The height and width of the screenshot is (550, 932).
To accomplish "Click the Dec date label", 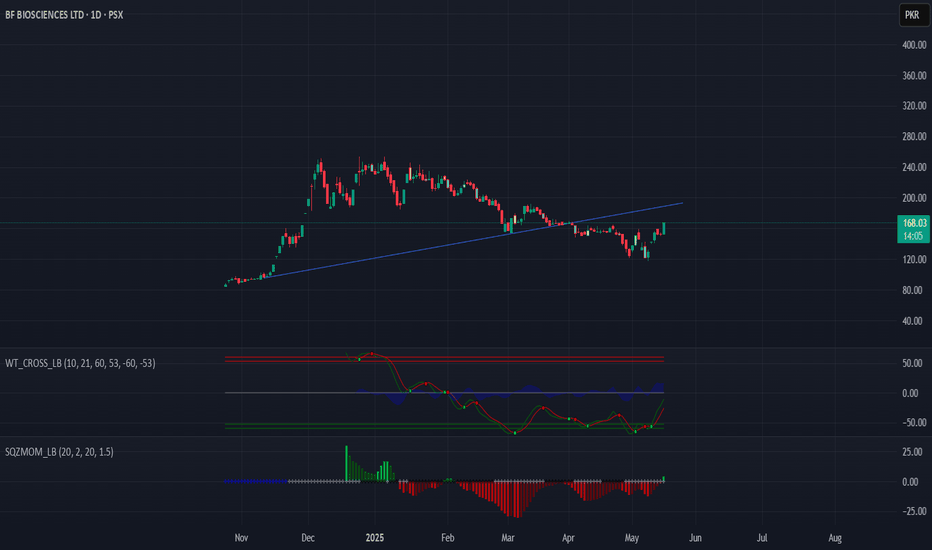I will coord(308,538).
